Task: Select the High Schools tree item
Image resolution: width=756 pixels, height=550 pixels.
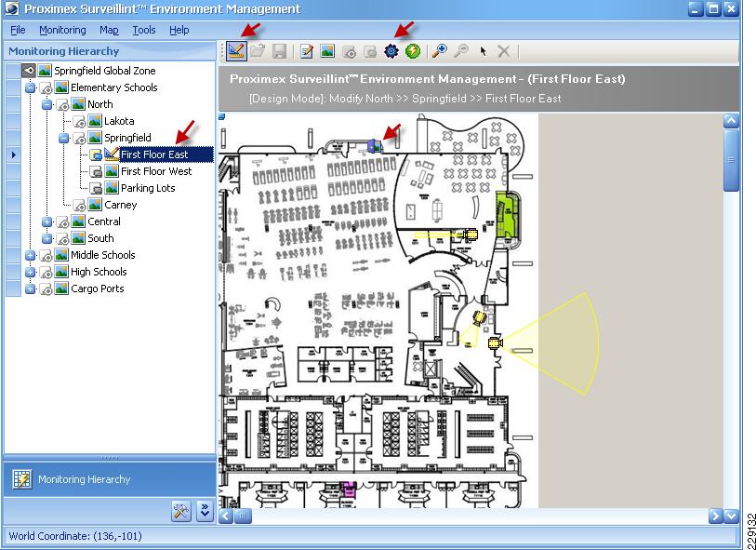Action: 99,272
